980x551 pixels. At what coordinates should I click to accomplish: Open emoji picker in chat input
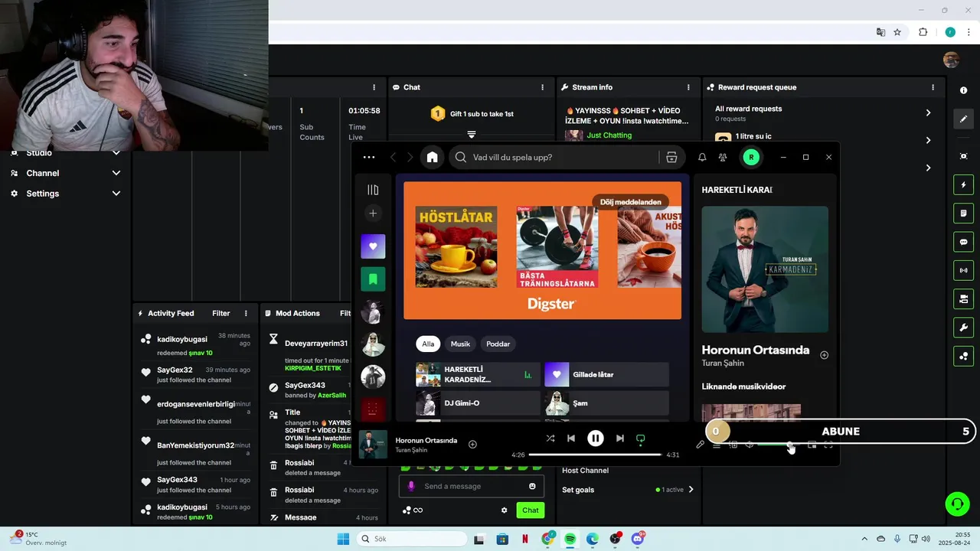(532, 486)
